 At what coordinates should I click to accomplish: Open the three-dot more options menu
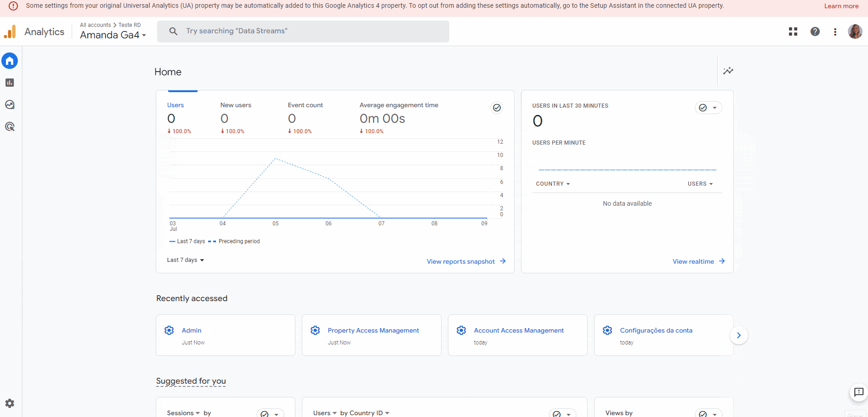pyautogui.click(x=835, y=31)
